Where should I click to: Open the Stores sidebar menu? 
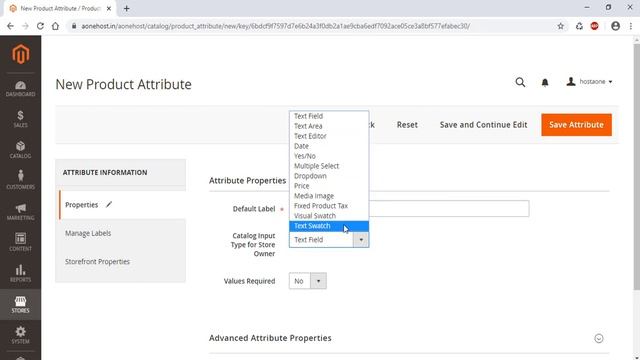point(20,304)
